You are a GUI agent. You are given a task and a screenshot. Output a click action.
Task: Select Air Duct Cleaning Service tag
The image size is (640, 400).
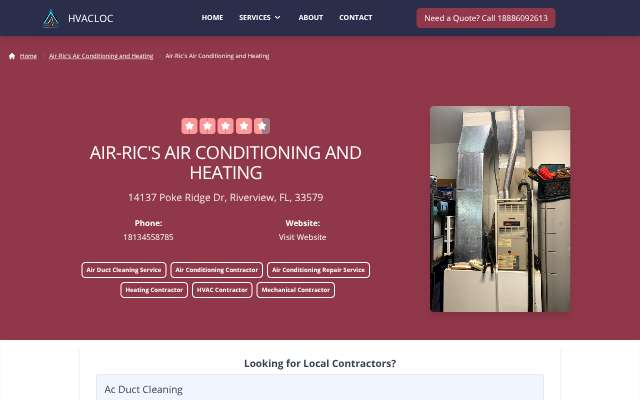124,270
